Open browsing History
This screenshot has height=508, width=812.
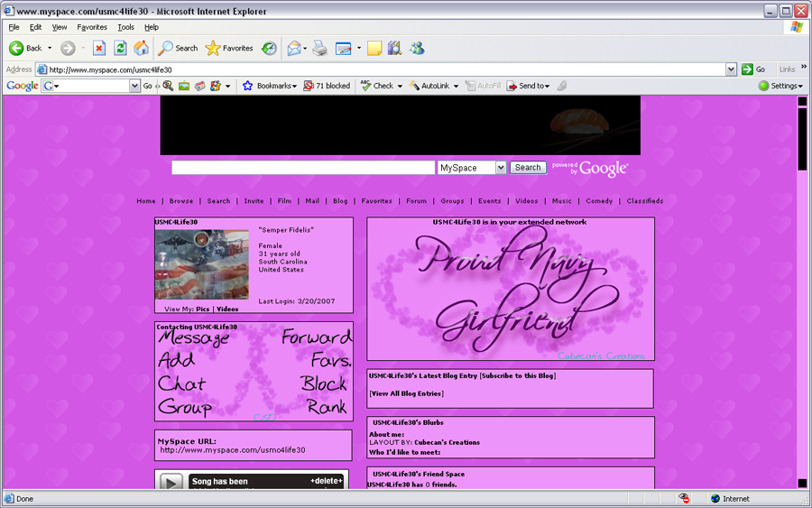(269, 48)
